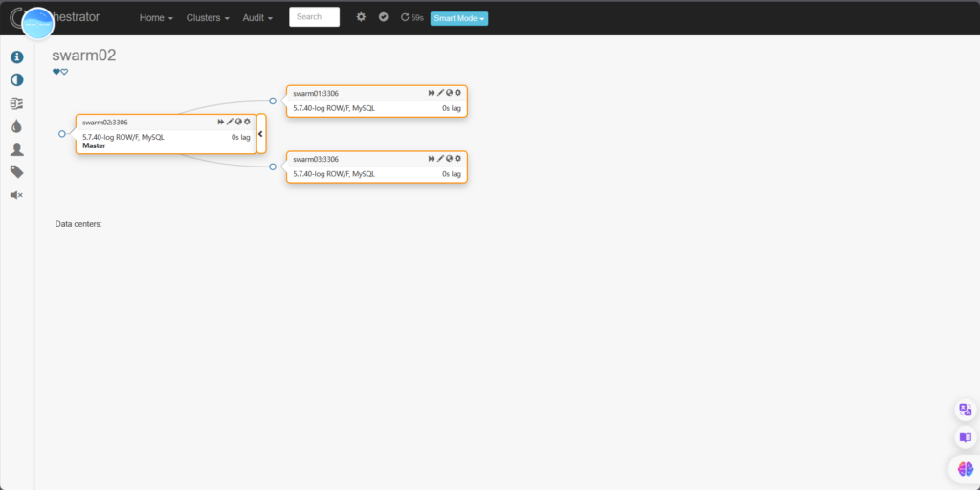Open the Clusters menu
The height and width of the screenshot is (490, 980).
(x=208, y=18)
